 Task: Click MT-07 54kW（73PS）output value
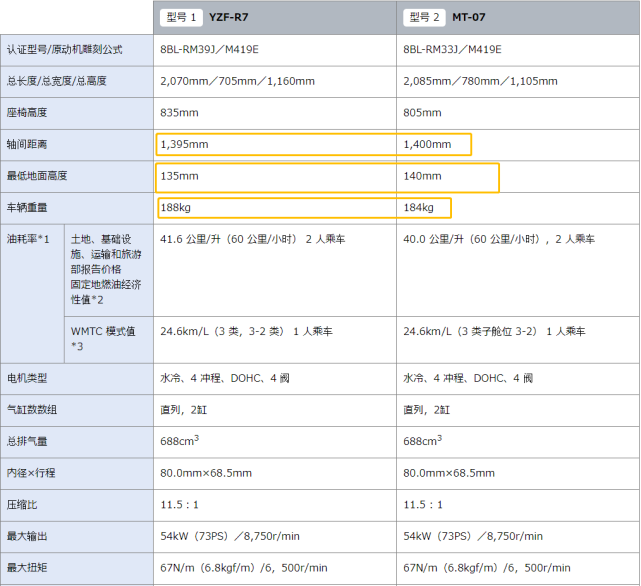[473, 536]
